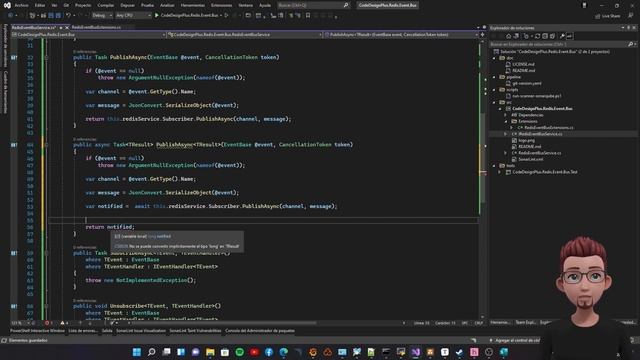The width and height of the screenshot is (640, 360).
Task: Open SonarLint Issue Visualization tab
Action: tap(141, 331)
